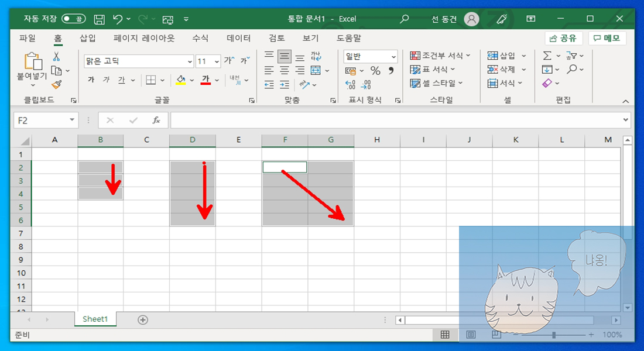Switch to the 페이지 레이아웃 tab
This screenshot has height=351, width=644.
144,38
